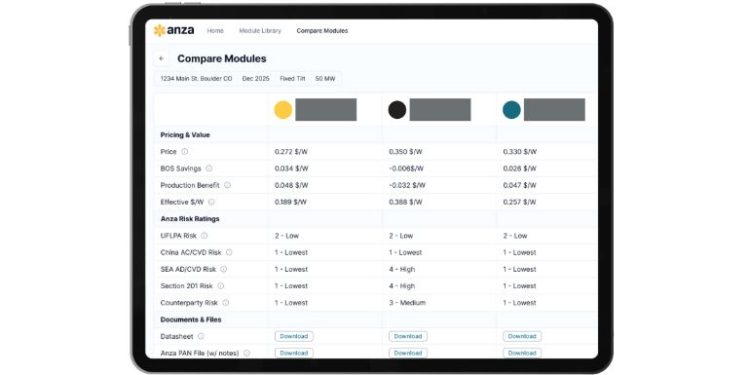750x375 pixels.
Task: Click the 0.047 $/W production benefit value
Action: coord(520,185)
